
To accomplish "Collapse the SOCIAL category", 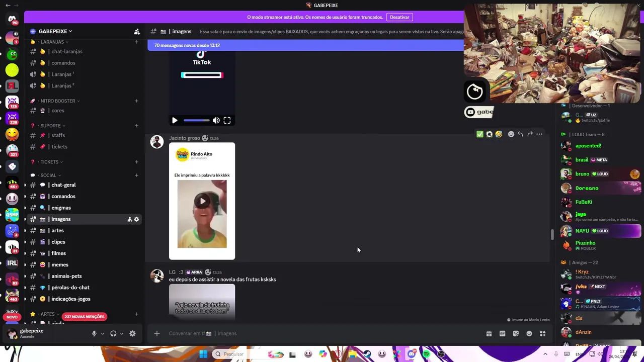I will 46,175.
